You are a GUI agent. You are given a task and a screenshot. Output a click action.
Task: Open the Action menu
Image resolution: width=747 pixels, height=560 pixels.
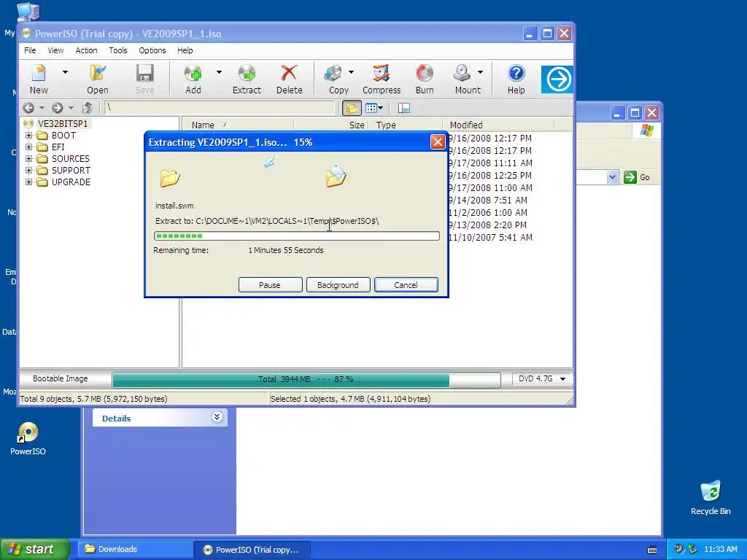86,50
